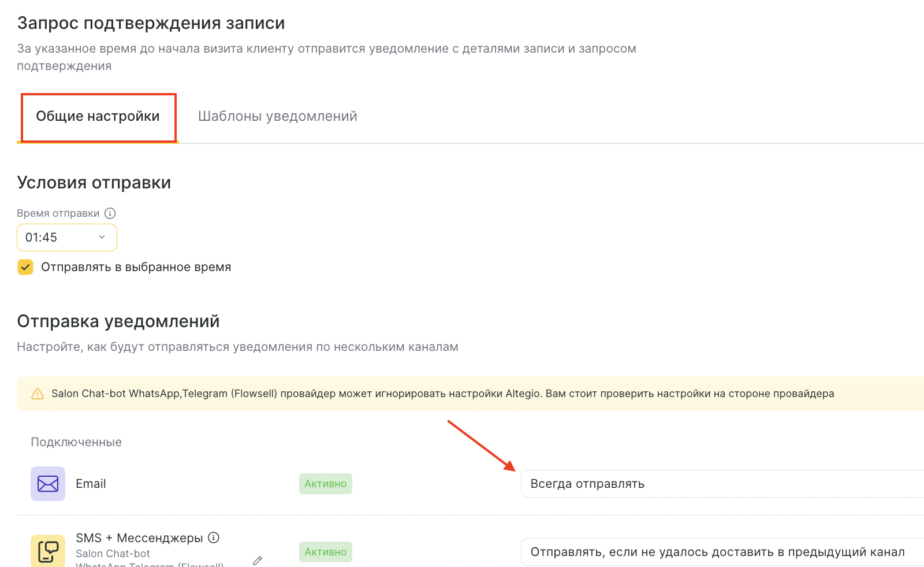Click info icon next to Время отправки
Viewport: 924px width, 567px height.
point(110,213)
